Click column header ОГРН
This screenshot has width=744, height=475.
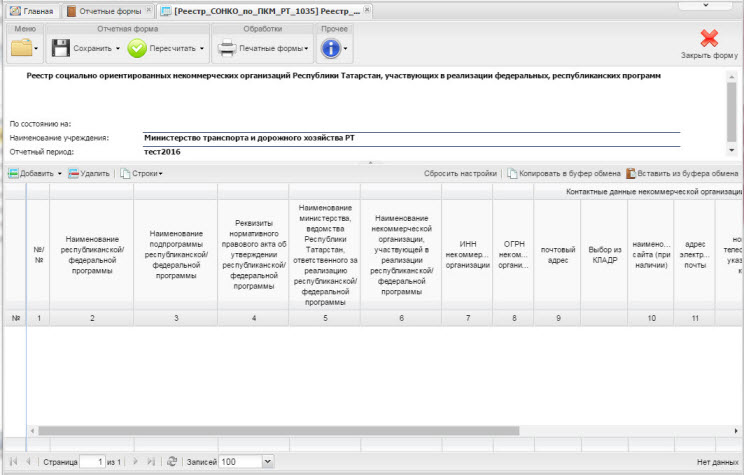point(513,255)
